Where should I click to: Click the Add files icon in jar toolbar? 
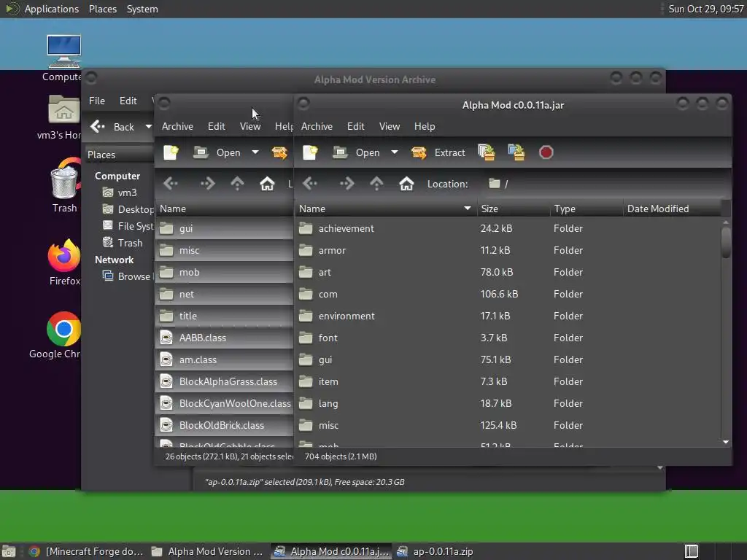[x=487, y=152]
